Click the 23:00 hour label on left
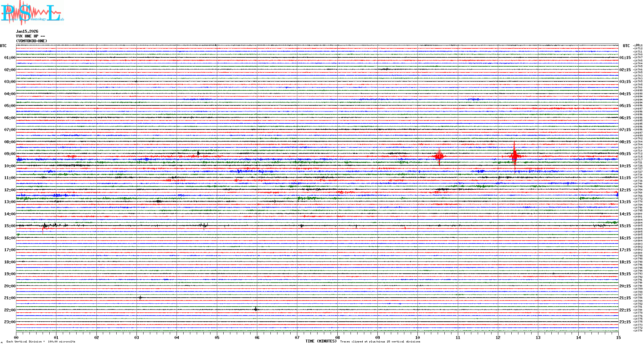644x346 pixels. click(10, 322)
